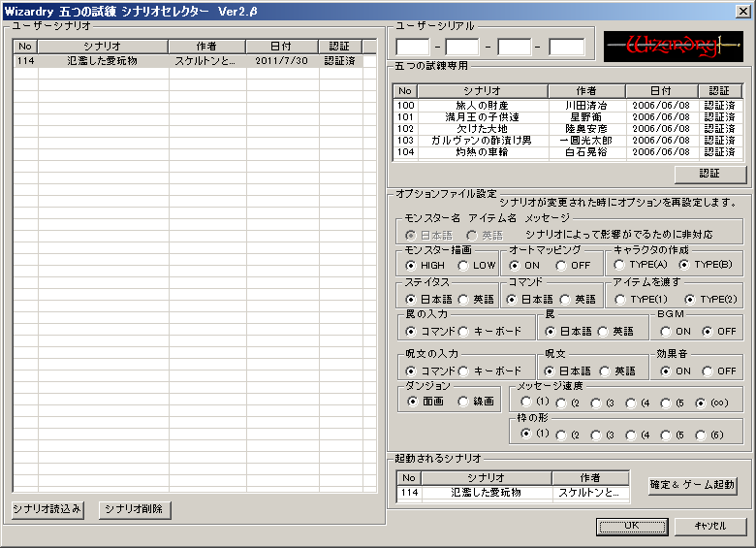Click user list 日付 column header
The height and width of the screenshot is (548, 756).
click(x=282, y=47)
